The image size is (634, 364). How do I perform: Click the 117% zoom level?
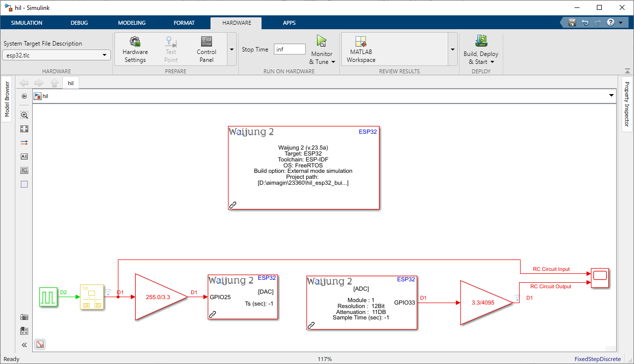point(324,359)
